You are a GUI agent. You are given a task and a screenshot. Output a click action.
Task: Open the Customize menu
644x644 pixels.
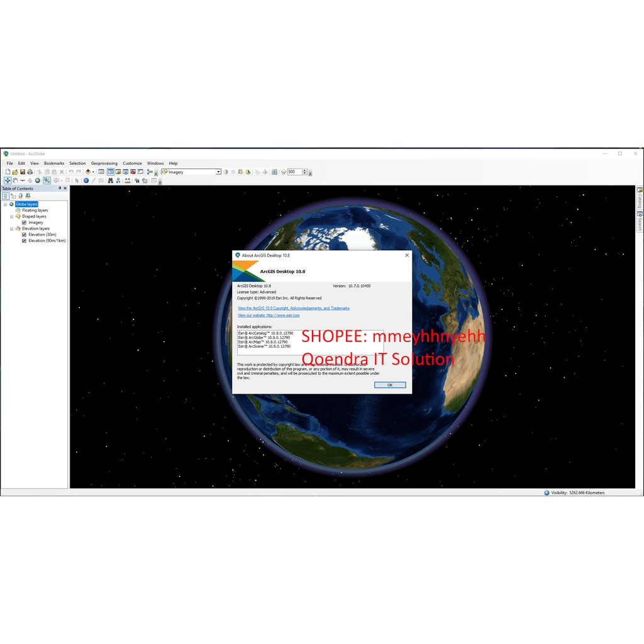coord(132,163)
